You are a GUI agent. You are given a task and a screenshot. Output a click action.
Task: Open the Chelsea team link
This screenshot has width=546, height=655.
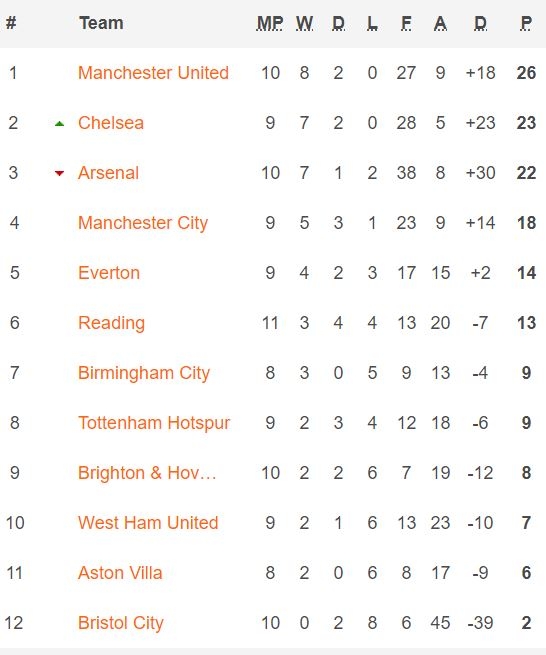[x=111, y=123]
